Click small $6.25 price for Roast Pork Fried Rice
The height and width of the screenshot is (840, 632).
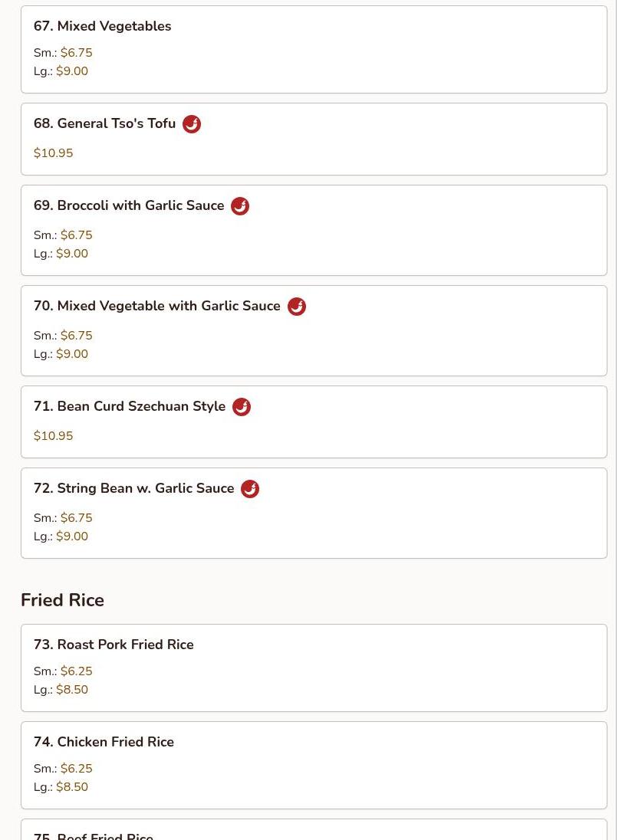click(x=76, y=671)
